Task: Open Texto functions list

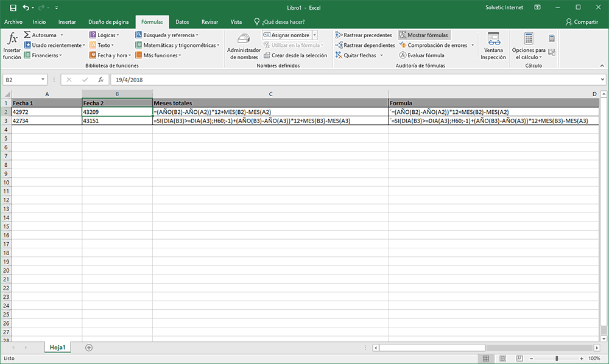Action: [x=101, y=45]
